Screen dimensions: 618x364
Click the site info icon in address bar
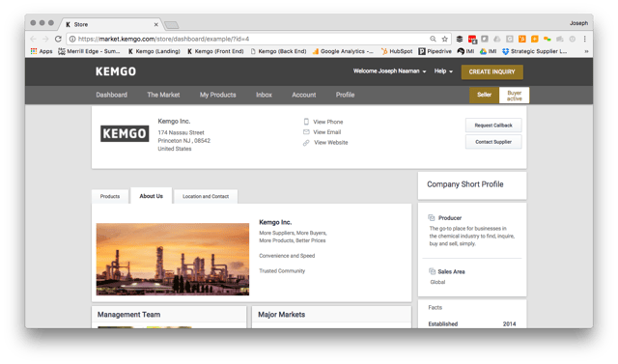click(x=72, y=39)
